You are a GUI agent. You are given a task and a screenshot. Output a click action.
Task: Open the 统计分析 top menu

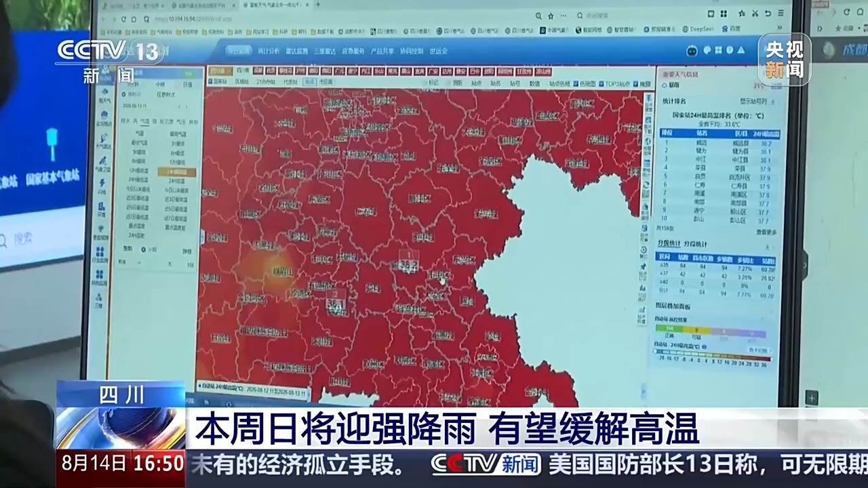pos(269,51)
